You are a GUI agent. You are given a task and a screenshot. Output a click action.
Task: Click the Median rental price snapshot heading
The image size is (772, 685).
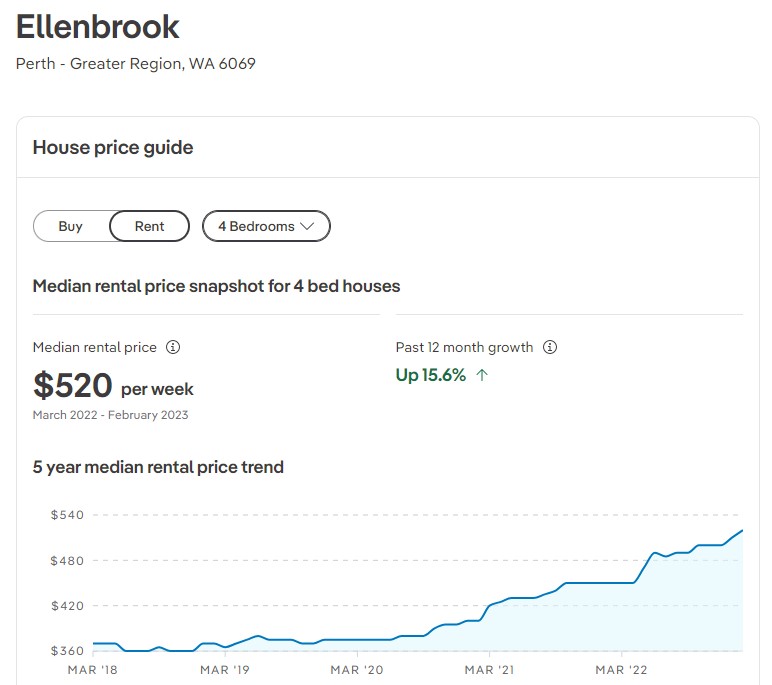click(x=216, y=286)
